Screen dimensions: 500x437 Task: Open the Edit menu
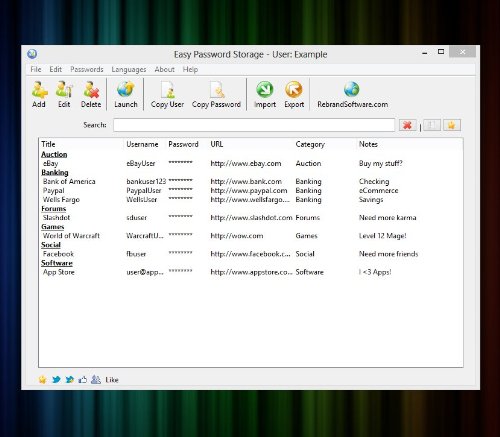coord(56,69)
